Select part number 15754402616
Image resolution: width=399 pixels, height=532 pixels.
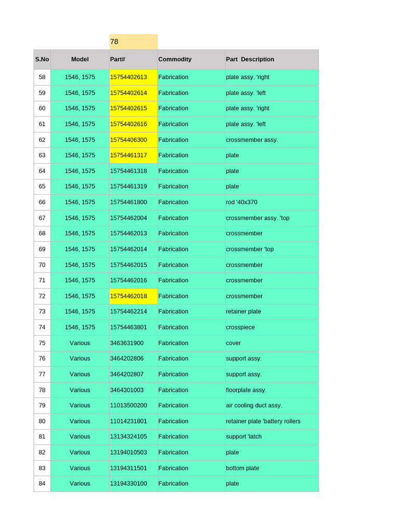(134, 124)
